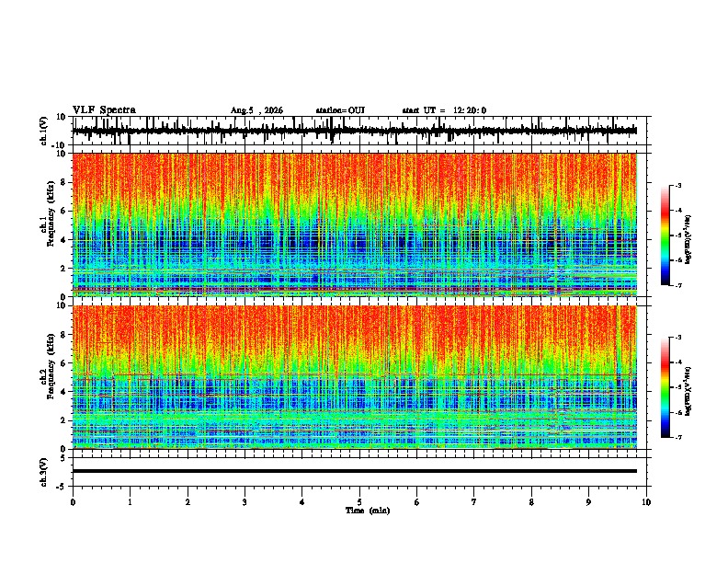728x563 pixels.
Task: Click the flat ch.3 voltage trace line
Action: tap(355, 471)
